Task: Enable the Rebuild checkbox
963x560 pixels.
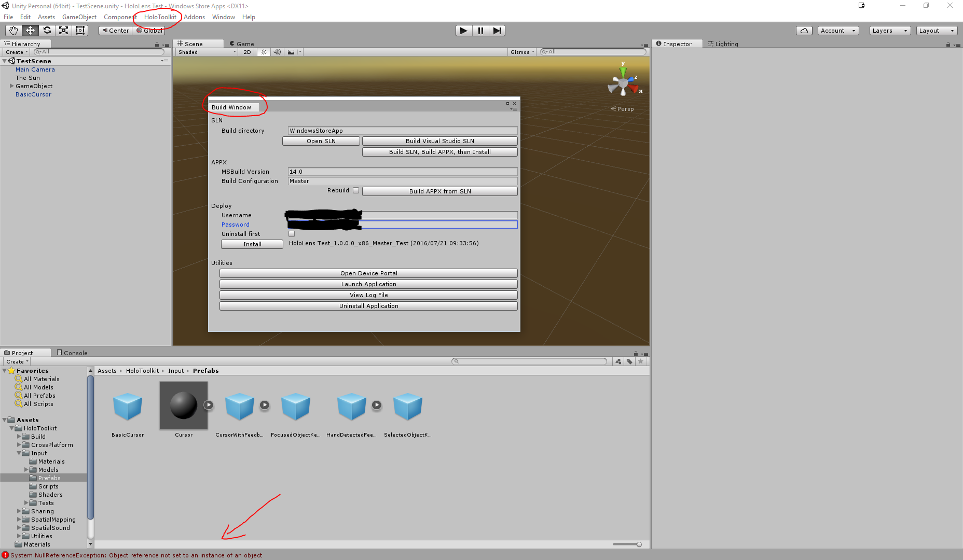Action: [356, 190]
